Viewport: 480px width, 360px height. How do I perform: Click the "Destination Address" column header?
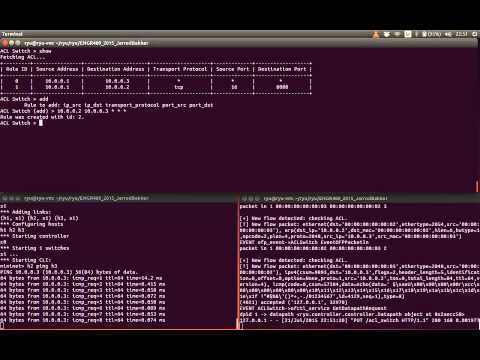click(115, 69)
